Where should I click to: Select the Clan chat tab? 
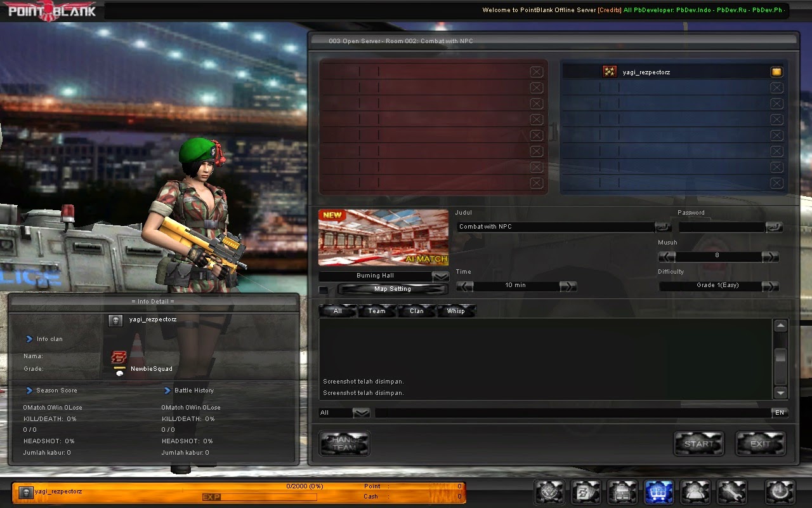[x=417, y=311]
